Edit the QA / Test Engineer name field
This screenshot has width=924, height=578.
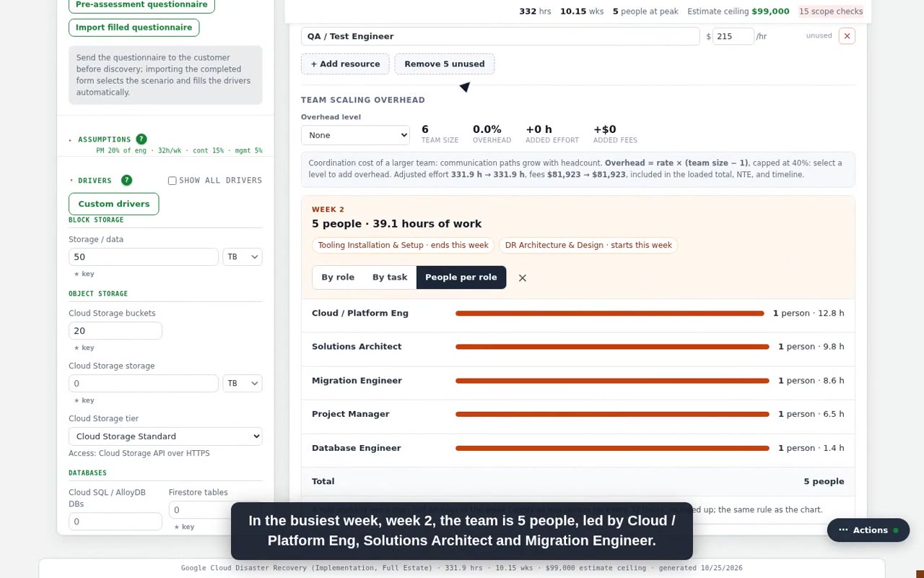click(x=500, y=36)
